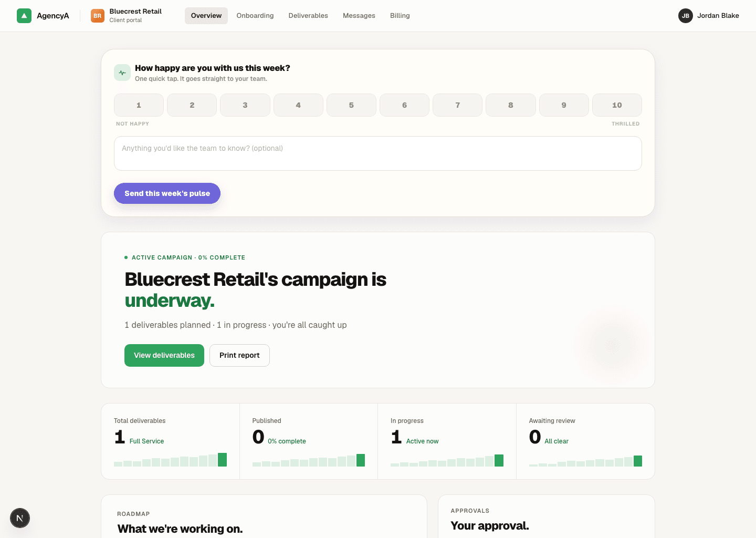Rate this week a 9
756x538 pixels.
tap(564, 105)
